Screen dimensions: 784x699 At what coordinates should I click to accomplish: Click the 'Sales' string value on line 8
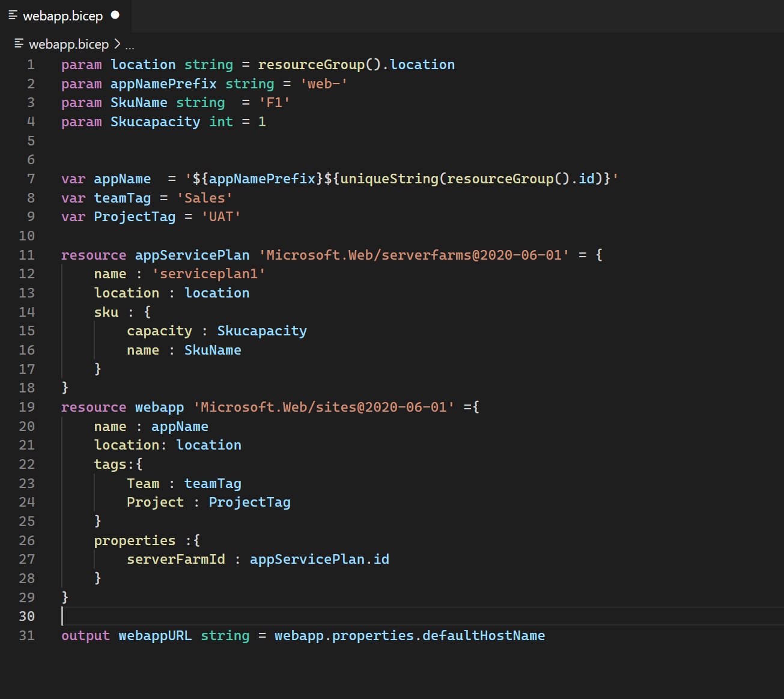(x=204, y=197)
